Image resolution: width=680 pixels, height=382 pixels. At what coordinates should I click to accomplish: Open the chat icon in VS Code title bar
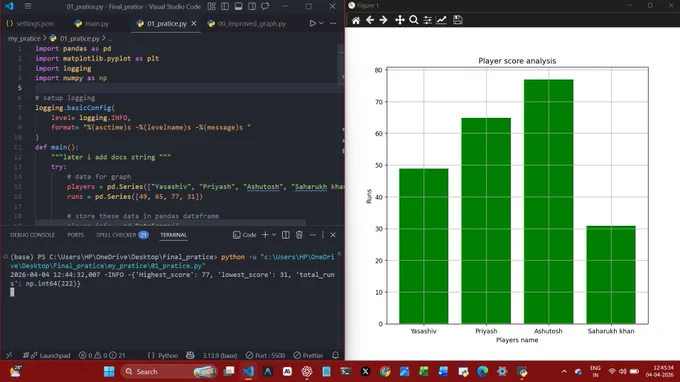click(265, 7)
